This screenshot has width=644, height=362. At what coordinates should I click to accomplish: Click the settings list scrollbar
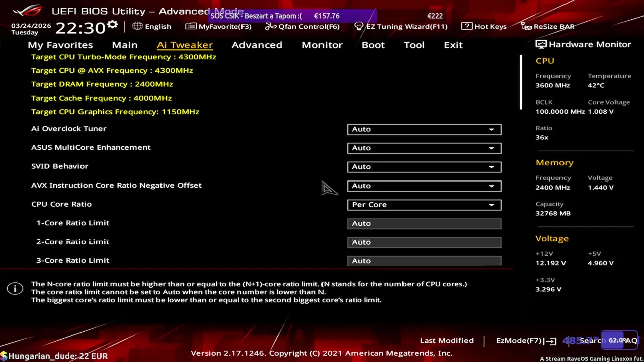click(x=521, y=82)
